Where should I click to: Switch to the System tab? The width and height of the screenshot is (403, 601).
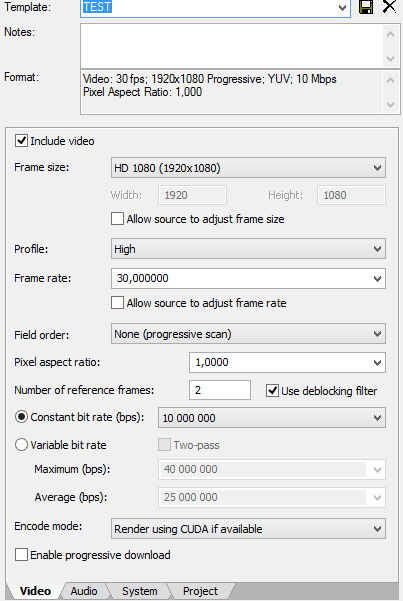(x=140, y=591)
